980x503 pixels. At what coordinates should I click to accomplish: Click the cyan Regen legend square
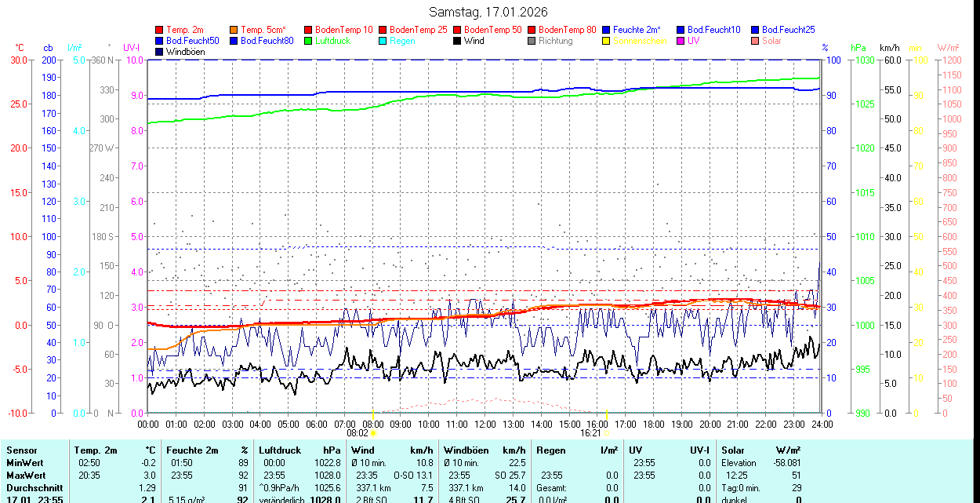tap(383, 41)
